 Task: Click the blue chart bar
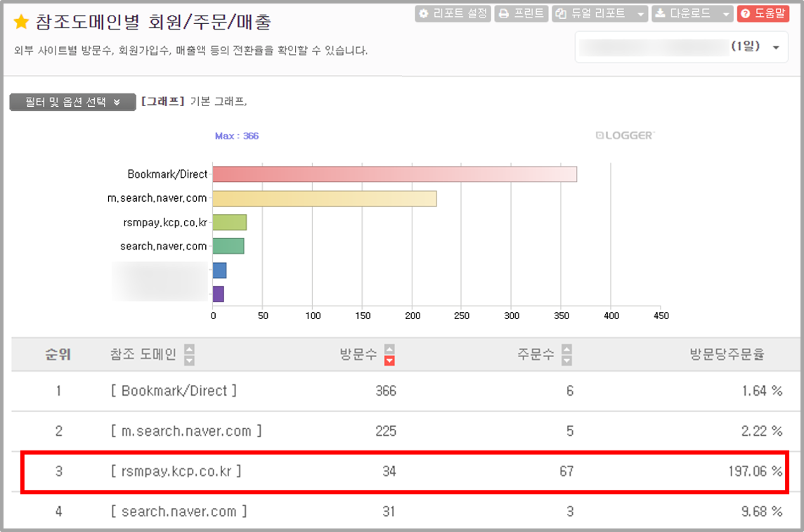click(x=219, y=270)
